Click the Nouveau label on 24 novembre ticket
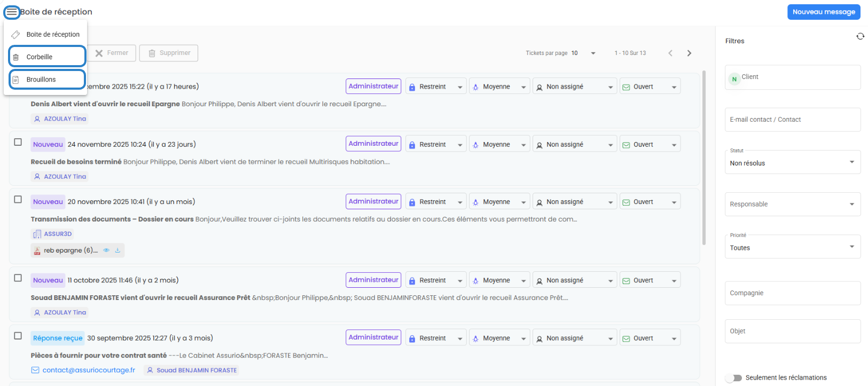The height and width of the screenshot is (386, 868). pyautogui.click(x=48, y=144)
